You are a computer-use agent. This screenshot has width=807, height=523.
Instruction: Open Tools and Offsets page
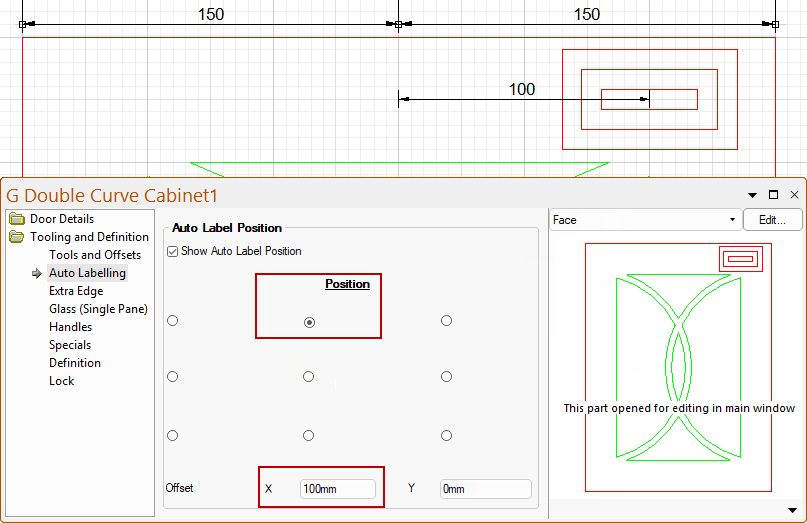(95, 255)
